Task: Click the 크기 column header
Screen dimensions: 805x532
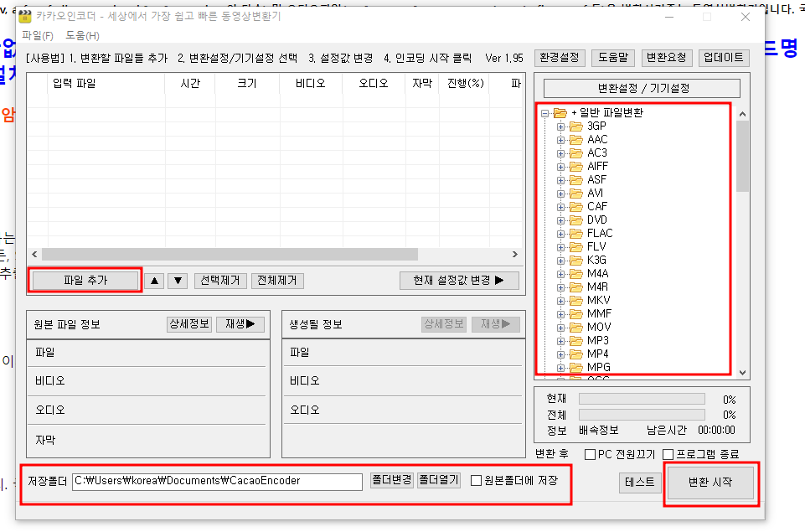Action: coord(247,84)
